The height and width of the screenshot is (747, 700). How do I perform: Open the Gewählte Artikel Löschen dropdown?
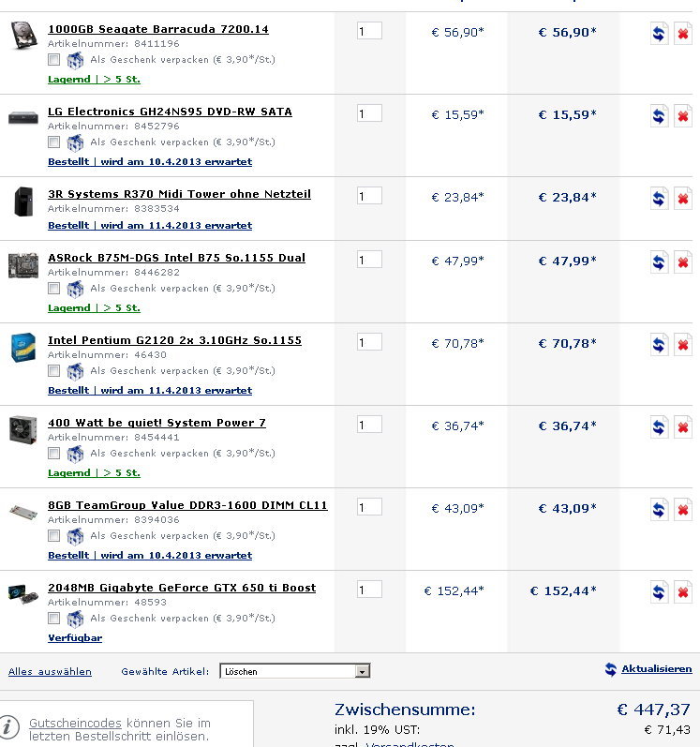pos(295,671)
